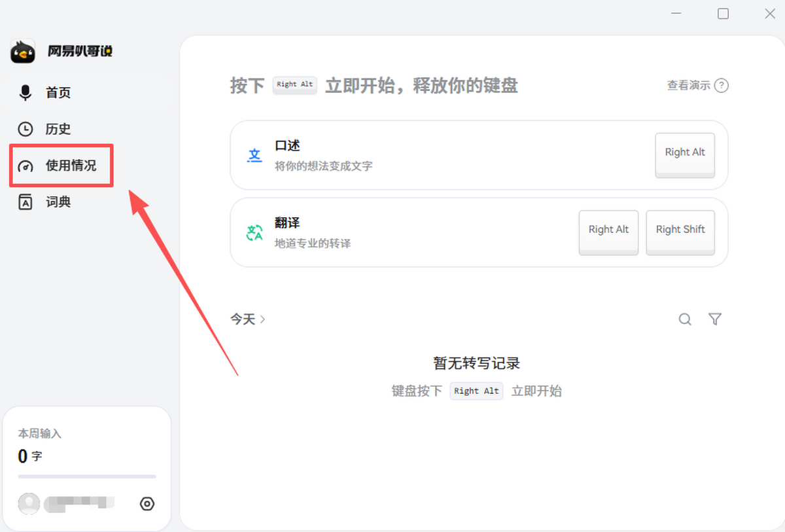This screenshot has width=785, height=532.
Task: Go to the 首页 sidebar page
Action: tap(86, 93)
